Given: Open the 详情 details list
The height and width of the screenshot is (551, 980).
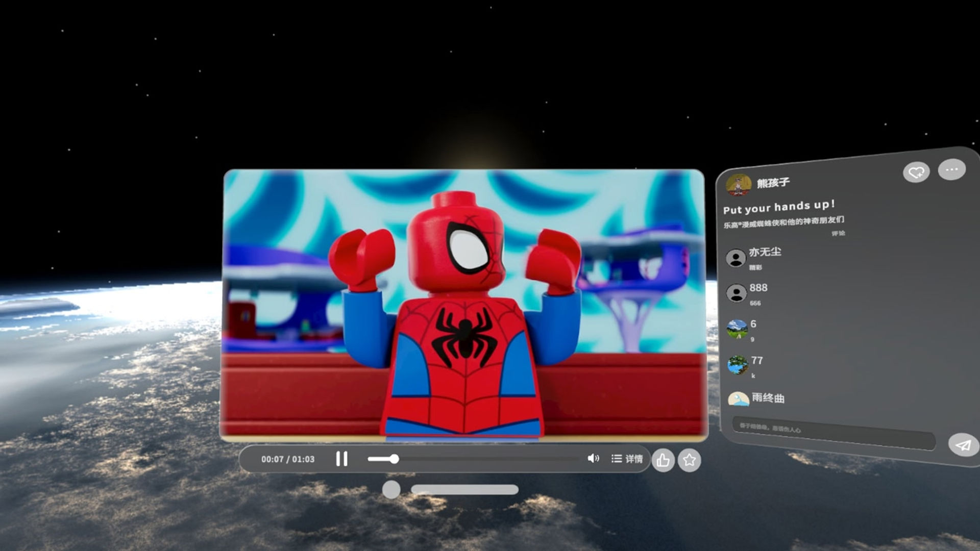Looking at the screenshot, I should [x=627, y=459].
